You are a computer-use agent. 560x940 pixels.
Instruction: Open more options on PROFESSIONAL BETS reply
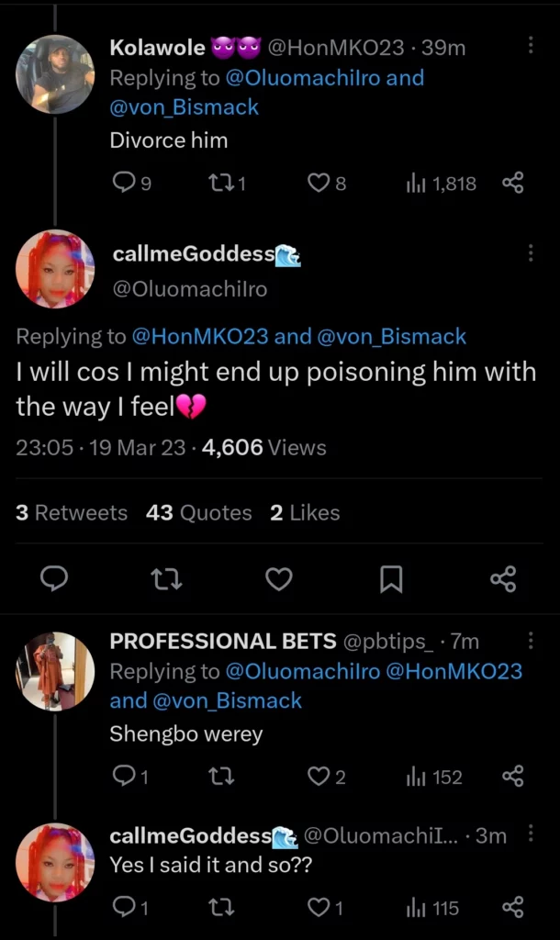point(531,640)
